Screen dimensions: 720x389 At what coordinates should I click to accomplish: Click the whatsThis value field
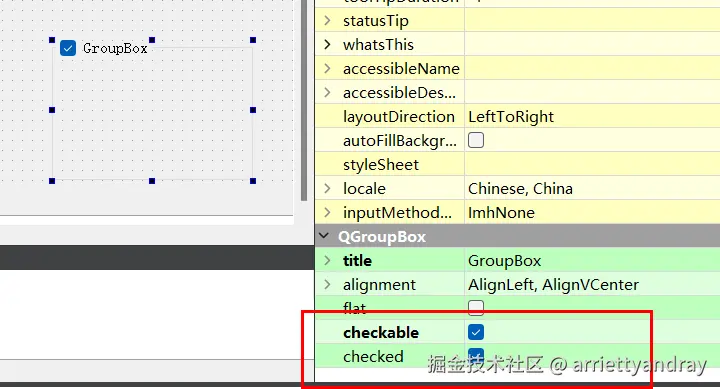click(592, 45)
